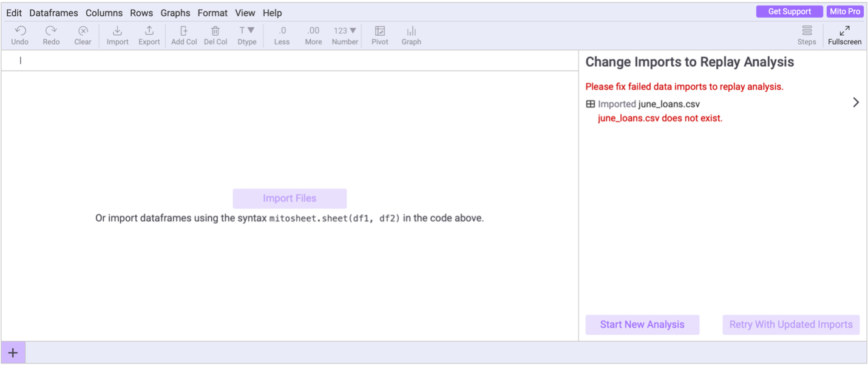Show the Steps history panel

pos(807,32)
